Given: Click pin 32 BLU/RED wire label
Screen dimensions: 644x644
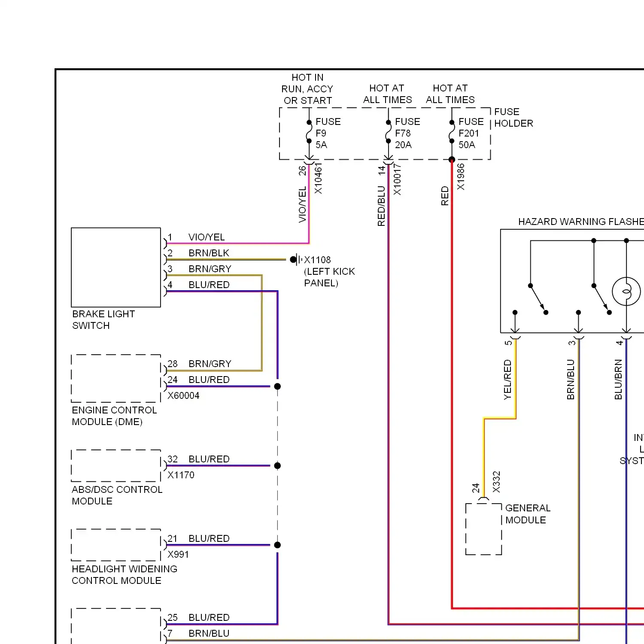Looking at the screenshot, I should [209, 459].
